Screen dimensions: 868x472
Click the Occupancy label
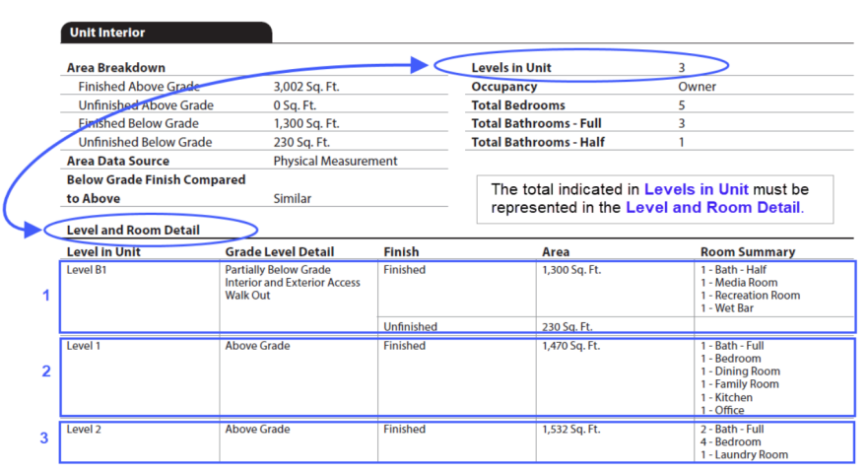pyautogui.click(x=504, y=87)
